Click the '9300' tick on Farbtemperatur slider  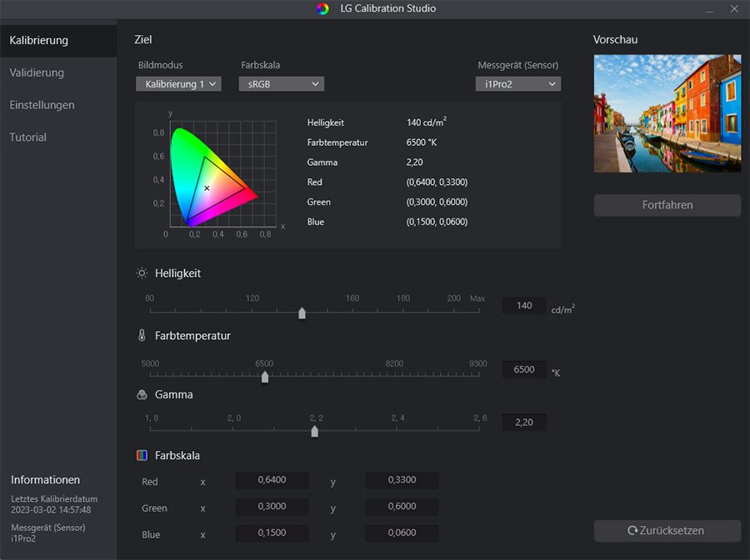pos(477,363)
